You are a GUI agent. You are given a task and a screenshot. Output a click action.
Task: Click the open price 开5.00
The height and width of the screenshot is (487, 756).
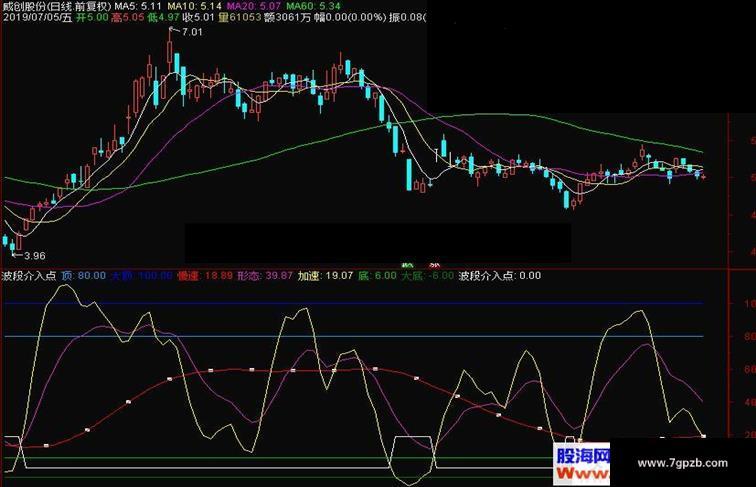click(x=93, y=18)
